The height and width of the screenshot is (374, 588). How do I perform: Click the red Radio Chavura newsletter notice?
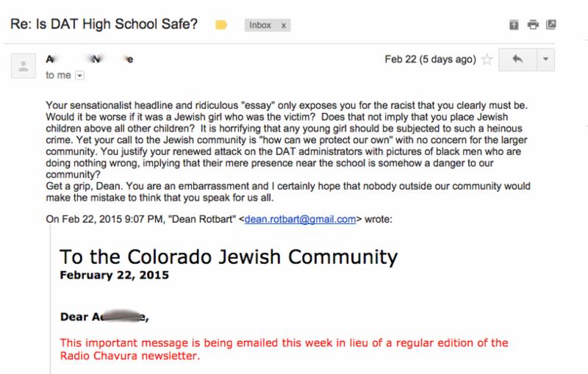[284, 349]
